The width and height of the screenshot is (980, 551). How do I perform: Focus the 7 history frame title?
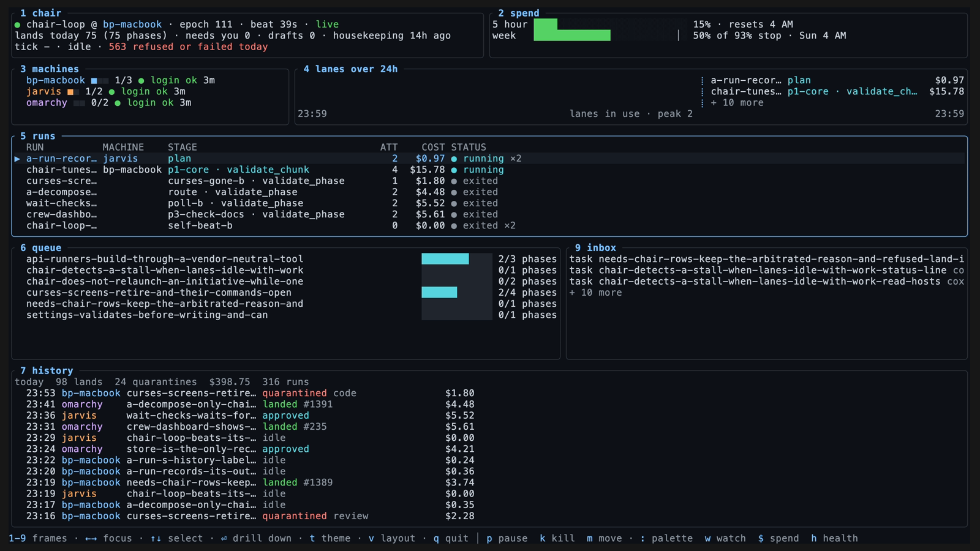pos(46,370)
